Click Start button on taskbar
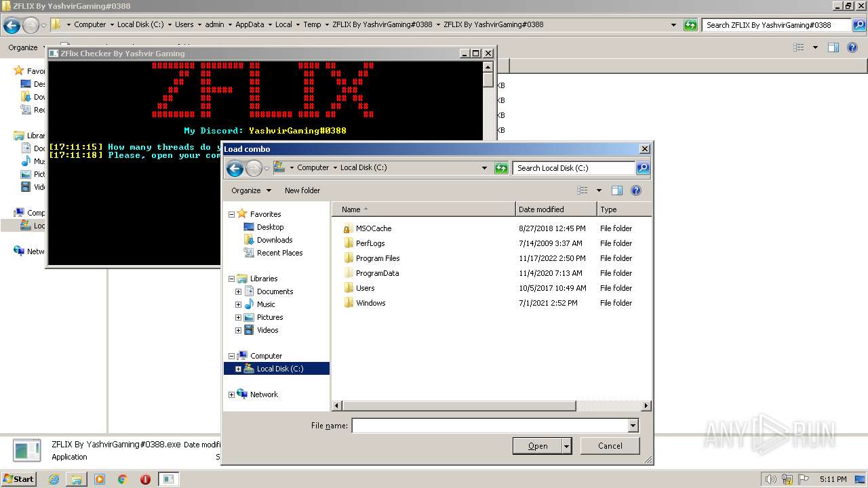Viewport: 868px width, 488px height. pos(18,479)
